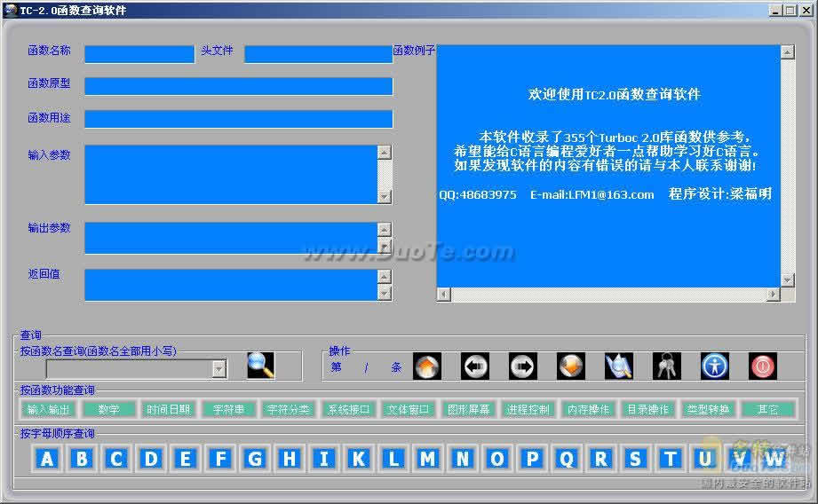Image resolution: width=818 pixels, height=504 pixels.
Task: Select letter T in alphabetical query
Action: [670, 459]
